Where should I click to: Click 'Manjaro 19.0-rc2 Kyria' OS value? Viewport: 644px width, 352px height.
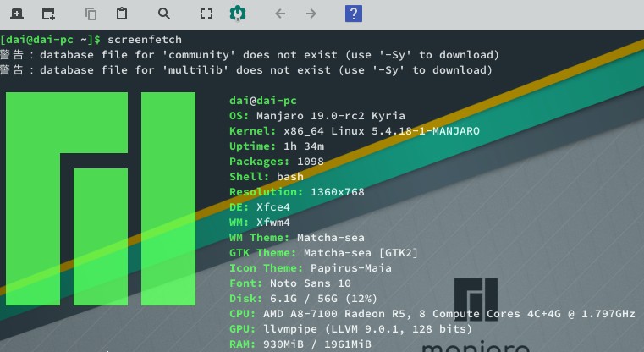click(x=331, y=115)
